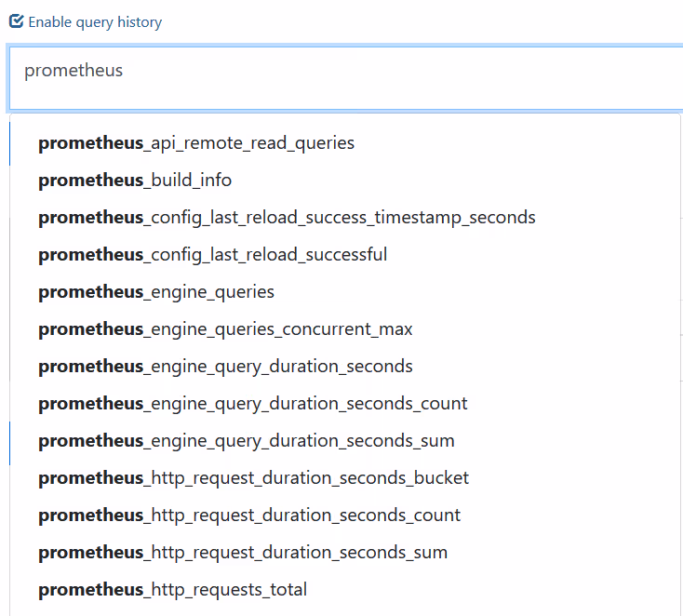Click the checkmark icon beside Enable query history
683x616 pixels.
coord(16,21)
